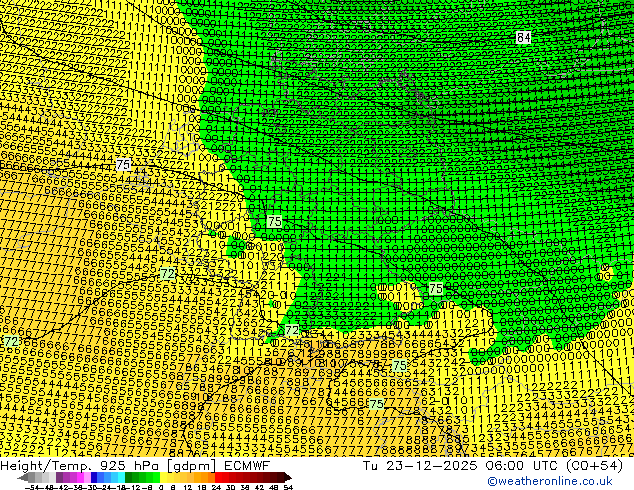634x490 pixels.
Task: Pick the magenta band on the color scale
Action: coord(80,478)
